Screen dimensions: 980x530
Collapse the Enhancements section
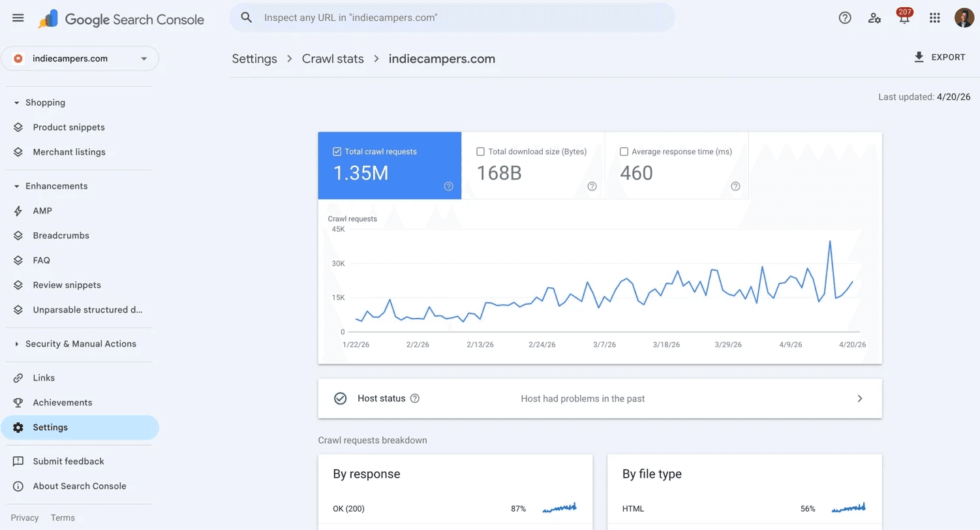[17, 186]
